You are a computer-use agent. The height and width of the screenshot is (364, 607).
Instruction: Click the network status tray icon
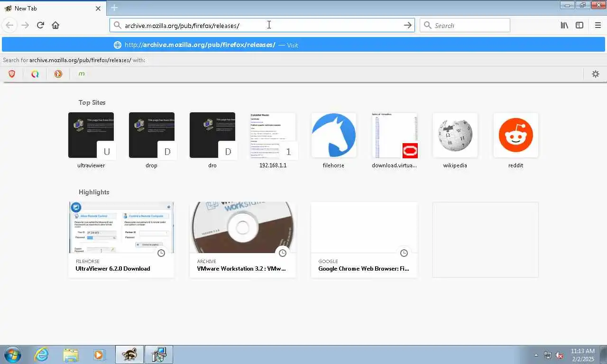click(x=548, y=355)
